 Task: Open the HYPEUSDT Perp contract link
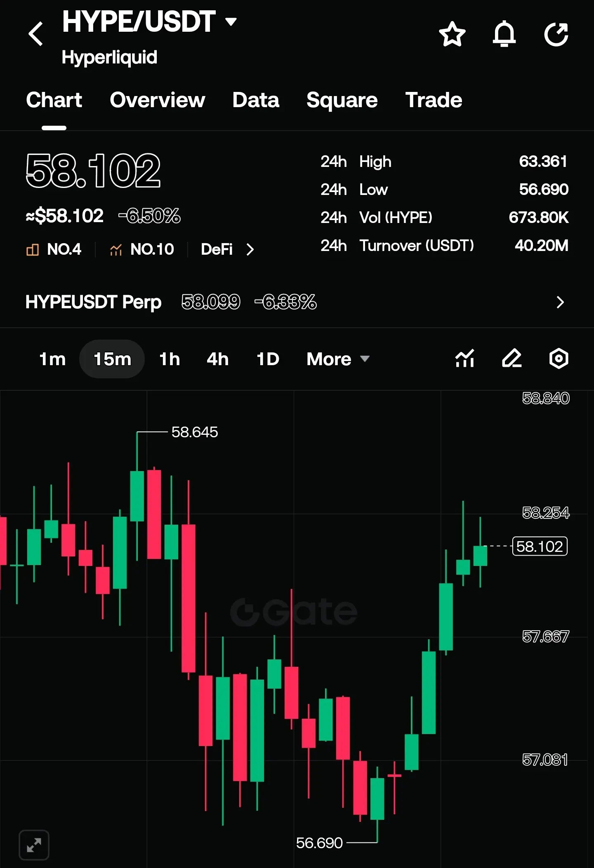coord(93,302)
